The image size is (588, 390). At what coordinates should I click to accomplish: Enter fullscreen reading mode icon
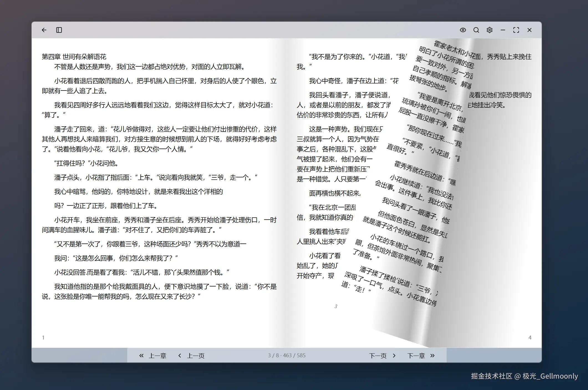point(516,30)
